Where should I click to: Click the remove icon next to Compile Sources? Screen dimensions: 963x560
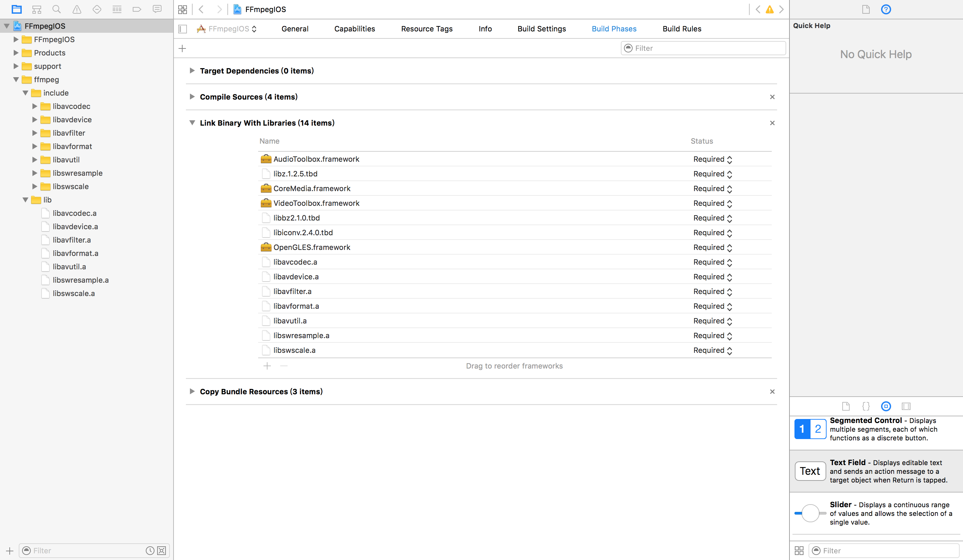(x=772, y=97)
